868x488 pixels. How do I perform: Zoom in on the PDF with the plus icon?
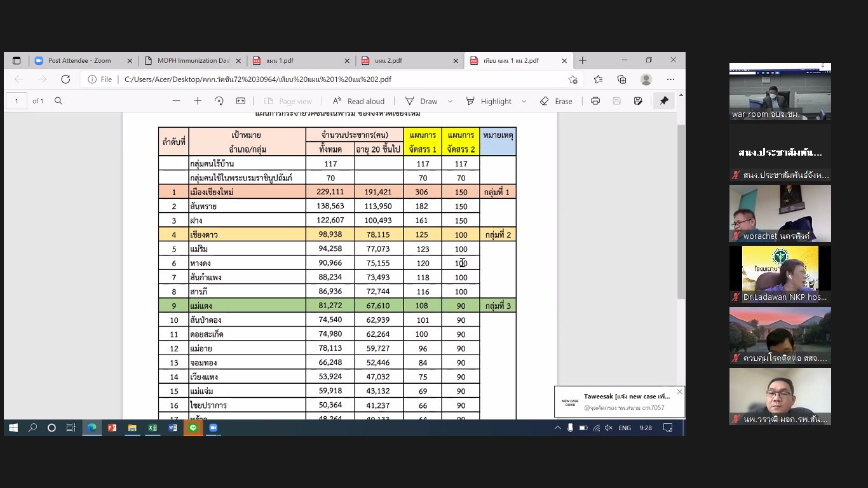click(198, 101)
